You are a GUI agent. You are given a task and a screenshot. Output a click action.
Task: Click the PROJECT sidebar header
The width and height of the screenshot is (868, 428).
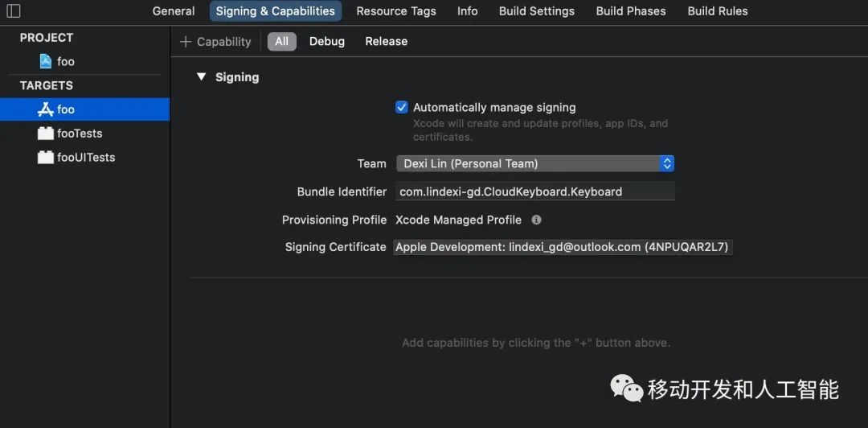tap(47, 38)
